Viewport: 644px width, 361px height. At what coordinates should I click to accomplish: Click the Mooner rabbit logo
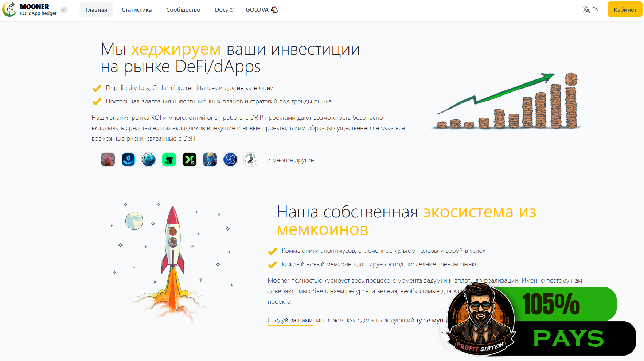pos(9,9)
